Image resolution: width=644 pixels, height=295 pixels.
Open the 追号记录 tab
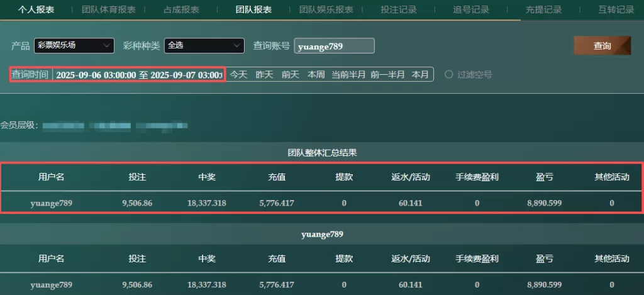(471, 10)
